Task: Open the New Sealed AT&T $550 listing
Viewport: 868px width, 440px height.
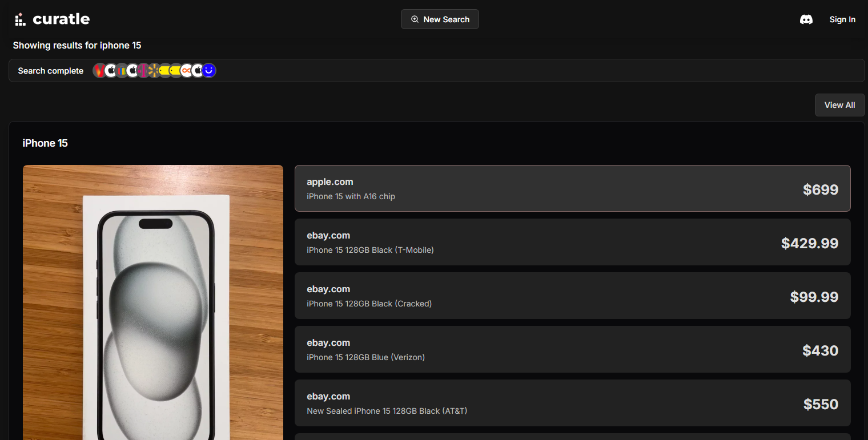Action: tap(572, 403)
